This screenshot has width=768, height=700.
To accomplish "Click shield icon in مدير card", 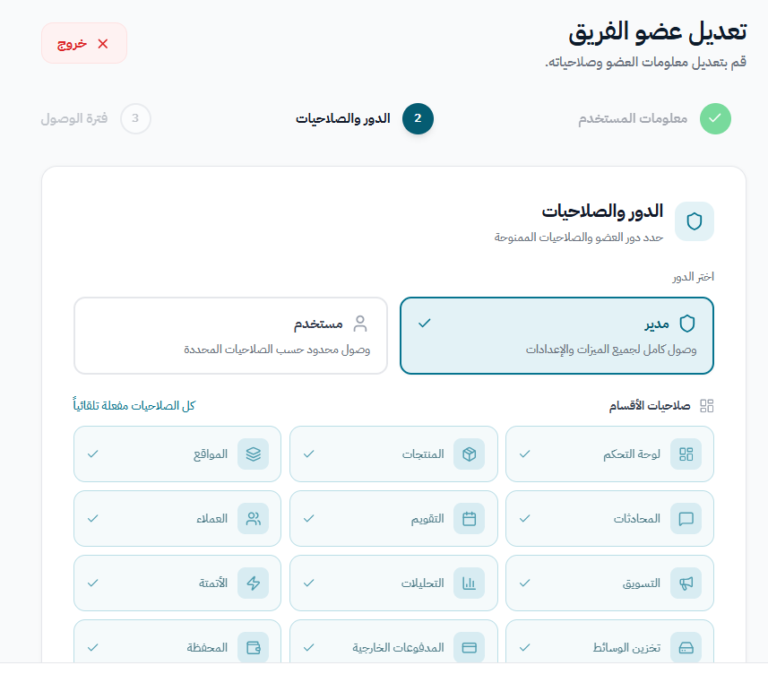I will click(x=687, y=324).
